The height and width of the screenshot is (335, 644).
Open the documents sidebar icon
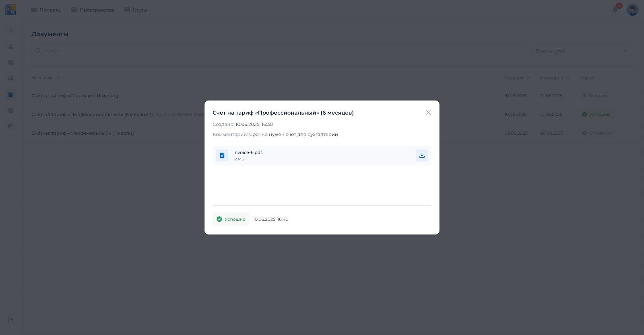(11, 95)
